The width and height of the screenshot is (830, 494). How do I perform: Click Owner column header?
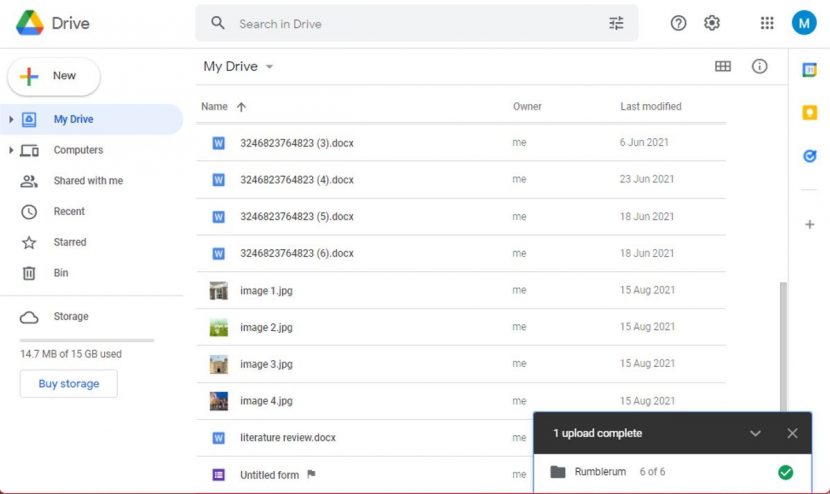pyautogui.click(x=527, y=106)
